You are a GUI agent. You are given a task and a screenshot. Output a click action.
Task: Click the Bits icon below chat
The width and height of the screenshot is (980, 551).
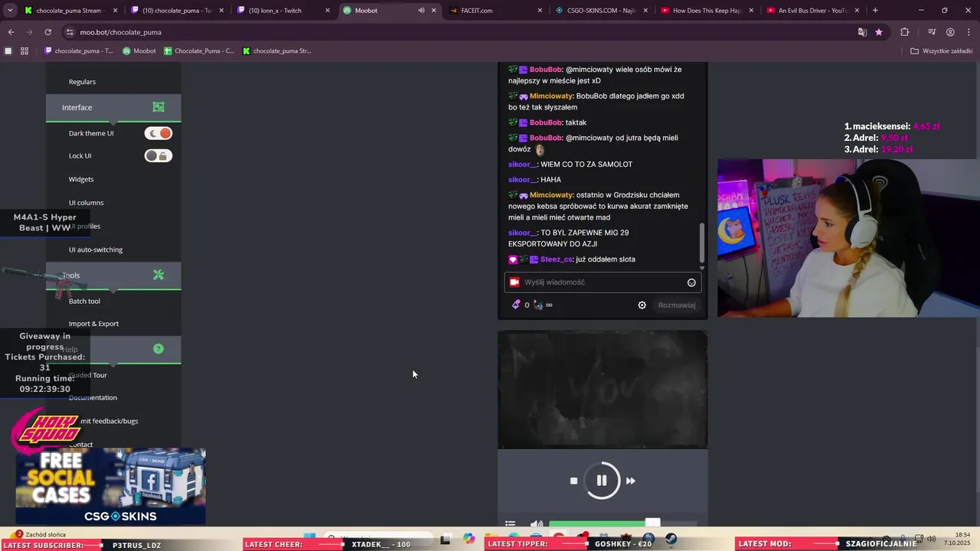(x=516, y=305)
